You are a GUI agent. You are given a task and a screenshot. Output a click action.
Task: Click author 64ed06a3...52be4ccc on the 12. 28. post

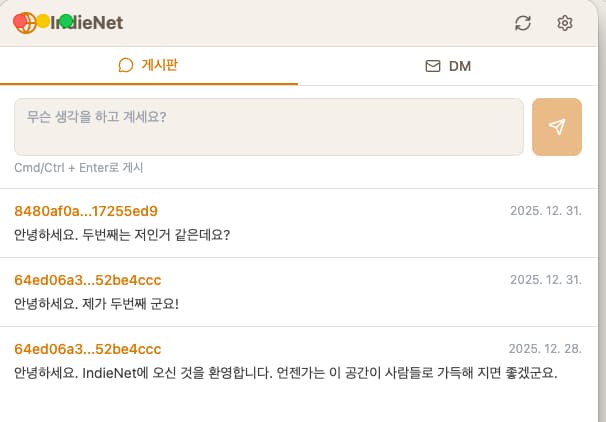pos(88,349)
